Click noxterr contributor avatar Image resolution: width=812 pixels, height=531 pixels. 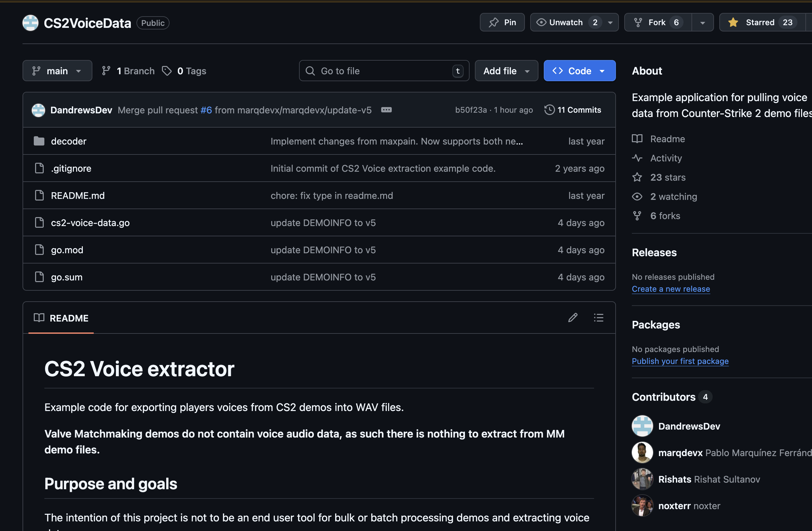pos(642,506)
